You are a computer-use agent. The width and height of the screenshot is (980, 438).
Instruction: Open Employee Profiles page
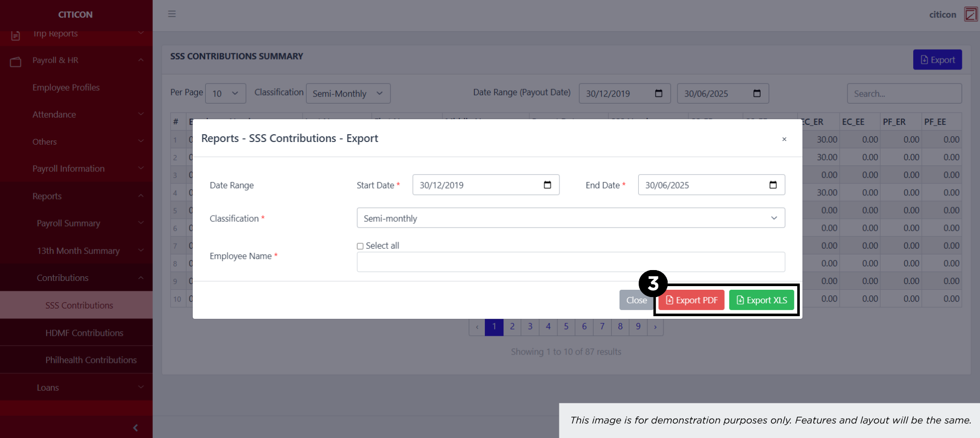pos(66,87)
